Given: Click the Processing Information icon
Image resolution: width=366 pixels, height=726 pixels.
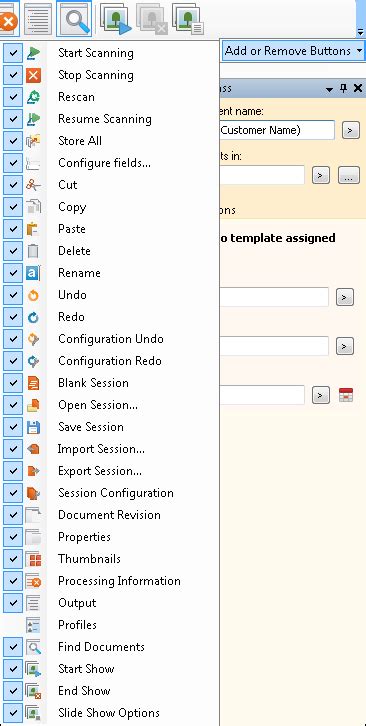Looking at the screenshot, I should tap(33, 581).
